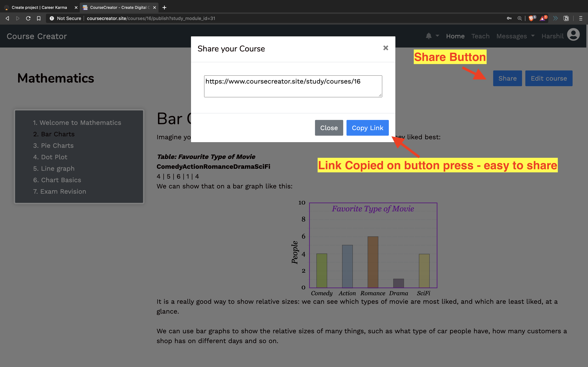This screenshot has height=367, width=588.
Task: Click the Brave shields lion icon
Action: (531, 19)
